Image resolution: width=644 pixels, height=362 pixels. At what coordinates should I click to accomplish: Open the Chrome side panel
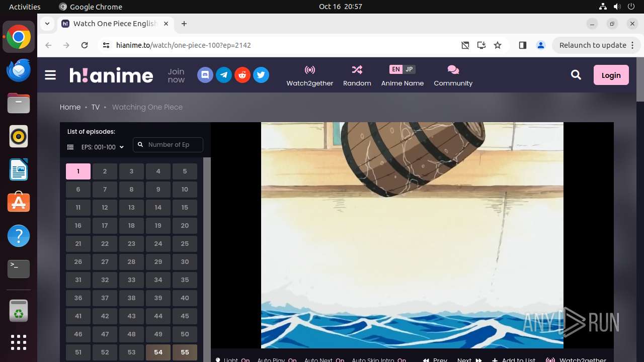tap(522, 45)
